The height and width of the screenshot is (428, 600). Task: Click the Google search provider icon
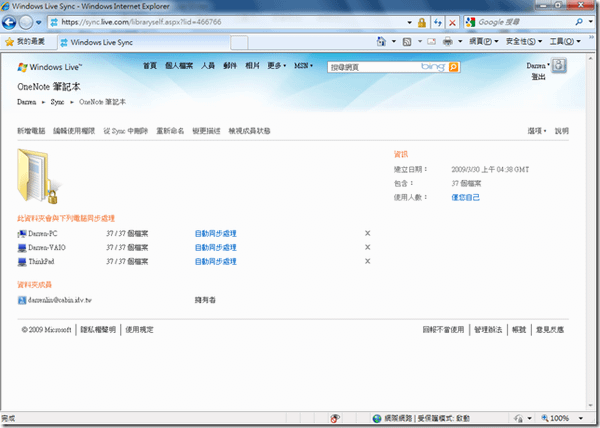470,22
